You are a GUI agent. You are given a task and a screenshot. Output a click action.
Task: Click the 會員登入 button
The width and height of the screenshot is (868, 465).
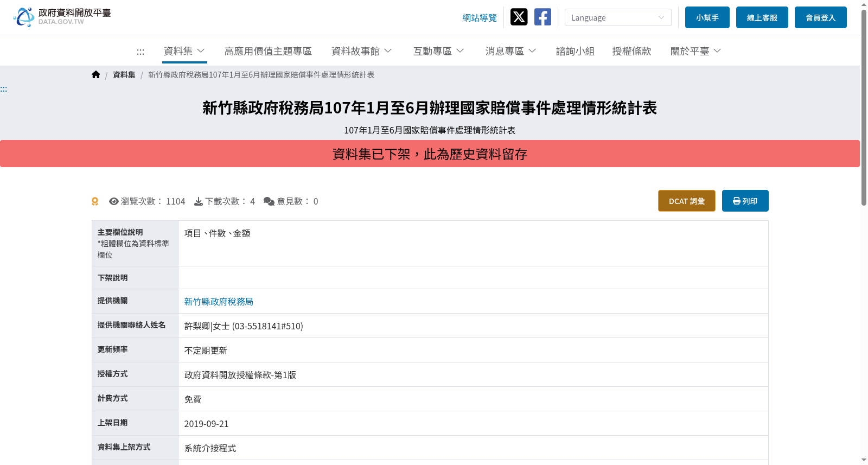tap(821, 17)
